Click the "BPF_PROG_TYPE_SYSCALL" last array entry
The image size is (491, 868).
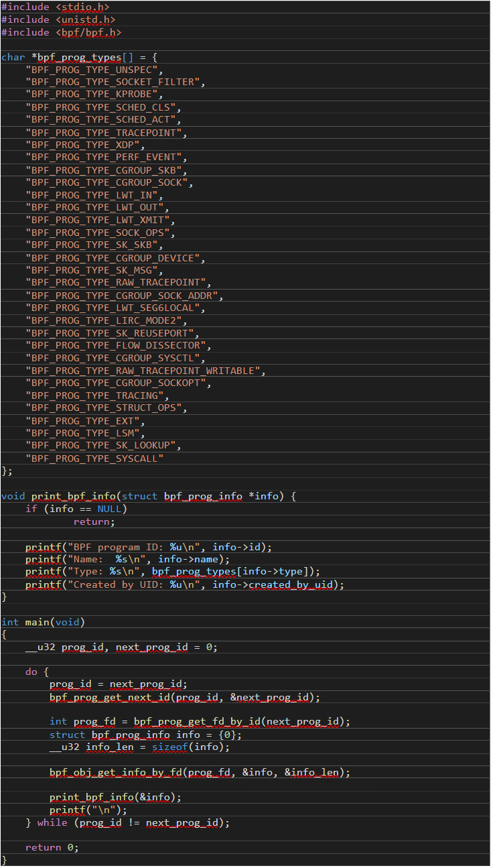(94, 458)
